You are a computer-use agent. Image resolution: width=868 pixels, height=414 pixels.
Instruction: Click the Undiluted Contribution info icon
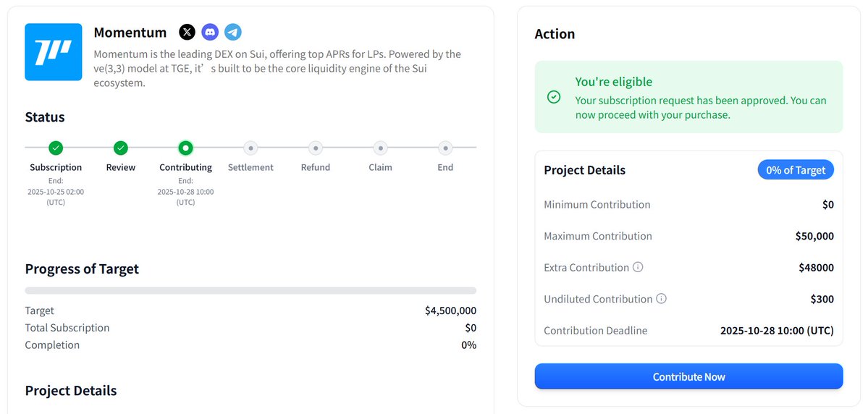pyautogui.click(x=661, y=299)
